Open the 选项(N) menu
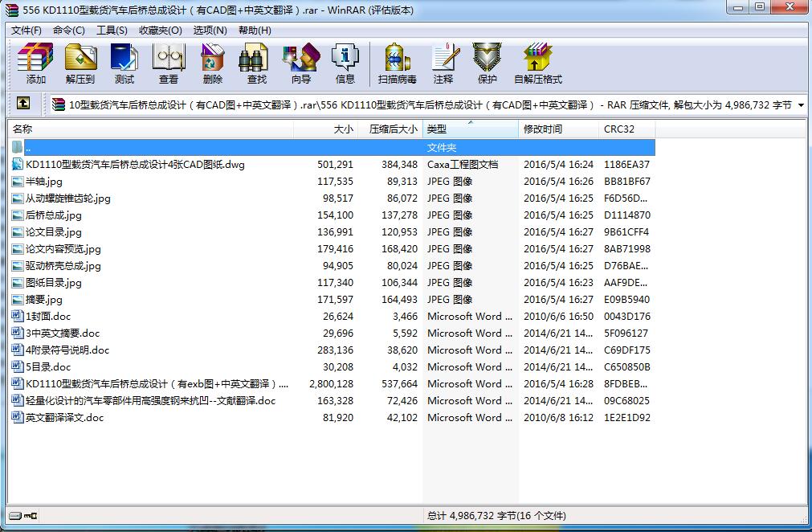Viewport: 812px width, 532px height. 210,30
